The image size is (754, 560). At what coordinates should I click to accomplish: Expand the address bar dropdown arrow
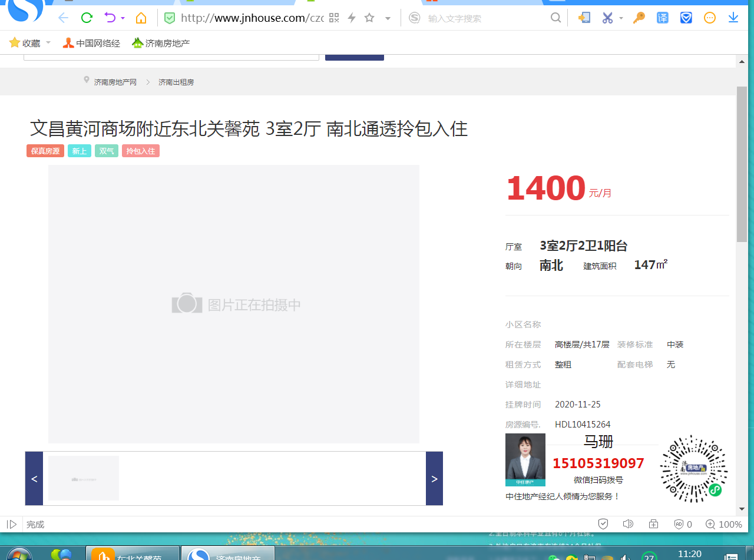[388, 18]
